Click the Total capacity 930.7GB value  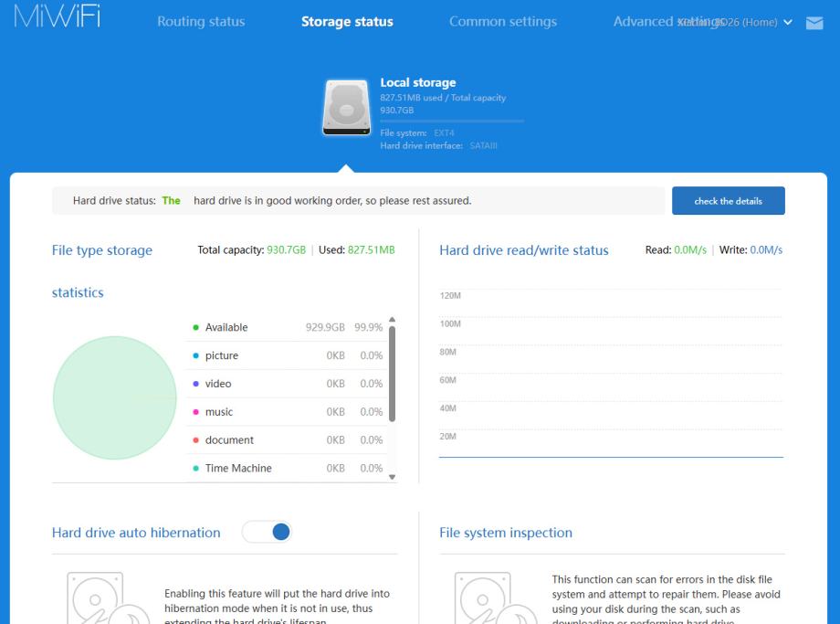(x=286, y=249)
